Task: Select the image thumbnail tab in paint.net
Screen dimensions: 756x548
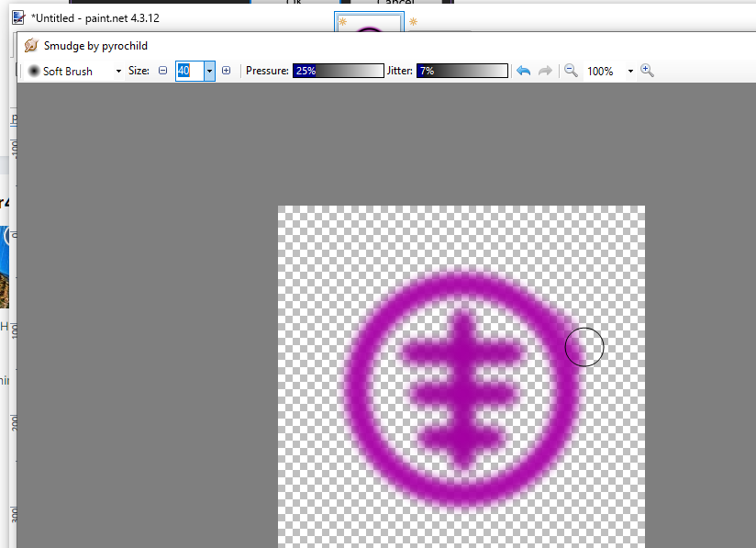Action: click(x=369, y=23)
